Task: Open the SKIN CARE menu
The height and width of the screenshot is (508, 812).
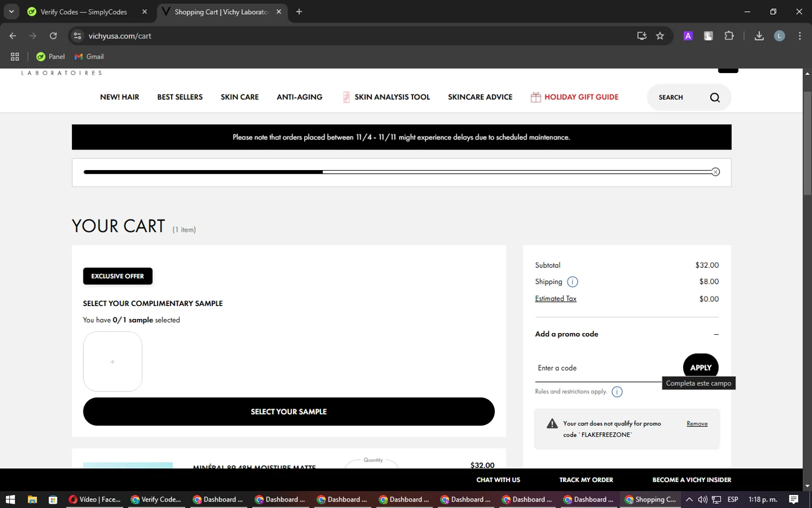Action: pyautogui.click(x=240, y=97)
